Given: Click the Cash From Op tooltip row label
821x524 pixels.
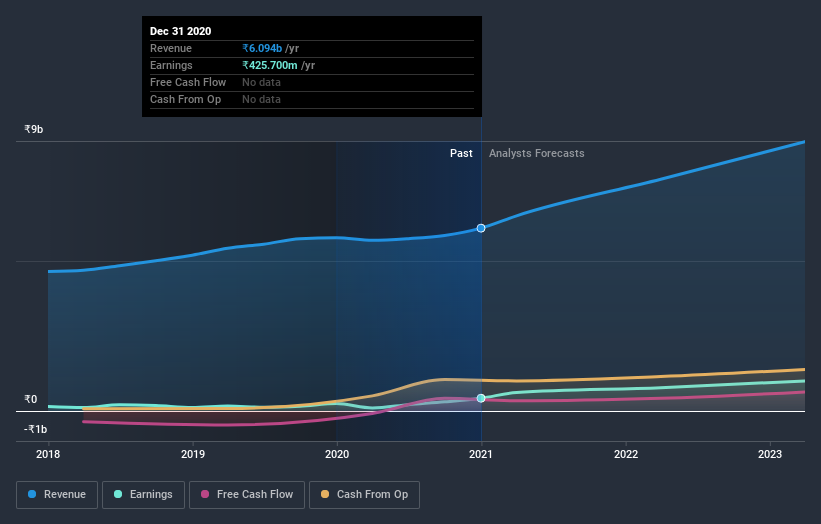Looking at the screenshot, I should click(x=185, y=99).
